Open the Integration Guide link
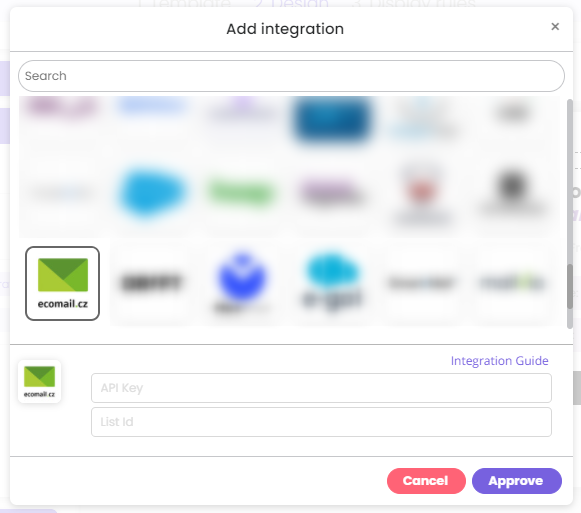 coord(499,361)
